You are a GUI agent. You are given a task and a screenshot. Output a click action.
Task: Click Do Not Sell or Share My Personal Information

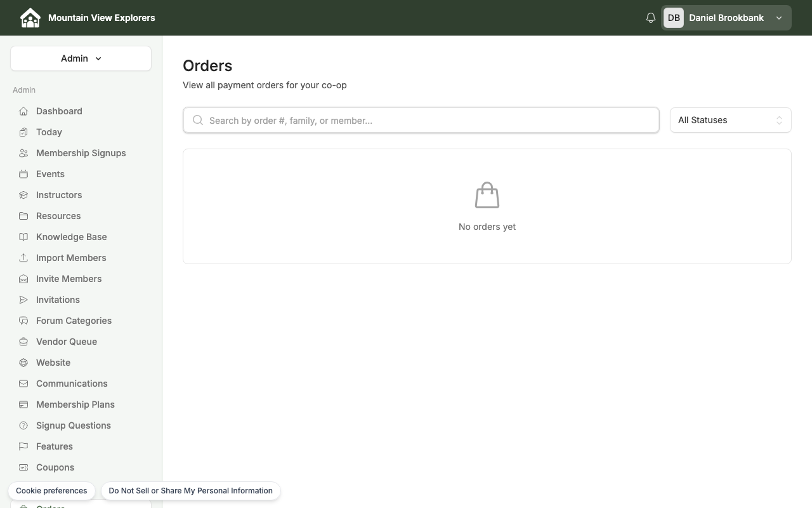click(190, 491)
